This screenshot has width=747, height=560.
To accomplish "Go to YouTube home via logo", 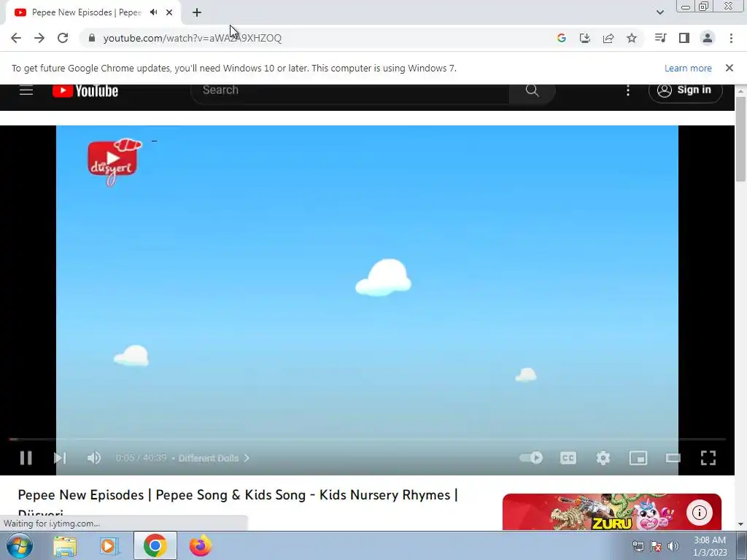I will 85,90.
